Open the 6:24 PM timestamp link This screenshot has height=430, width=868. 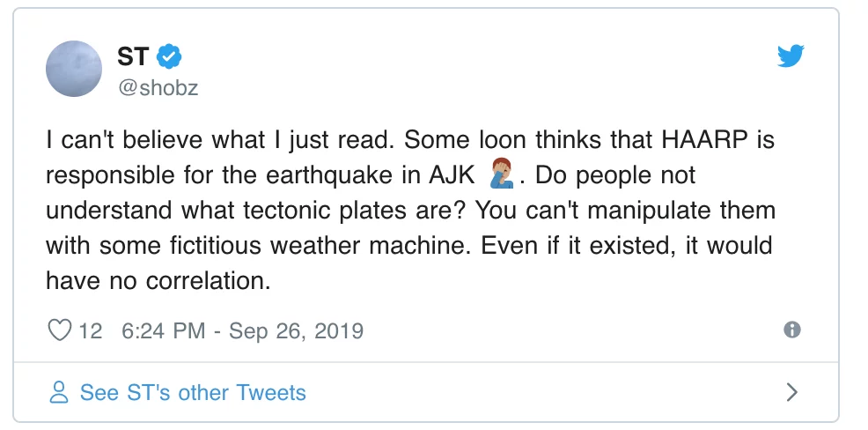click(x=164, y=330)
